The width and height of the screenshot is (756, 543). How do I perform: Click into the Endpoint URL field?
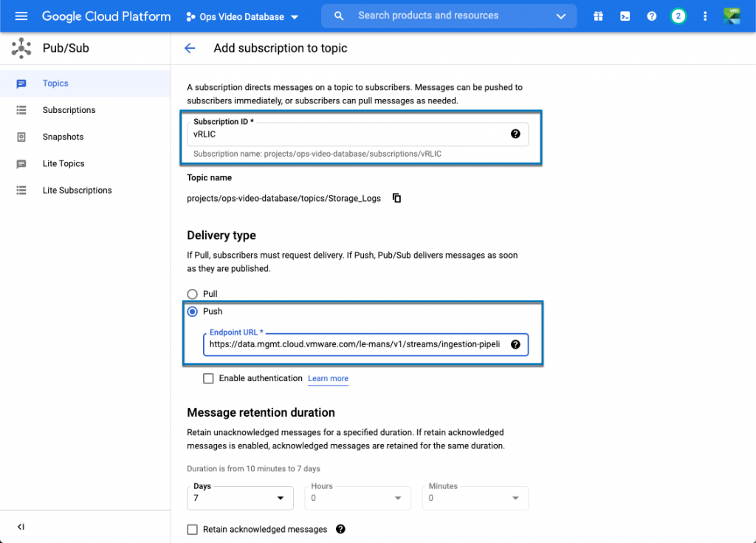(x=354, y=344)
